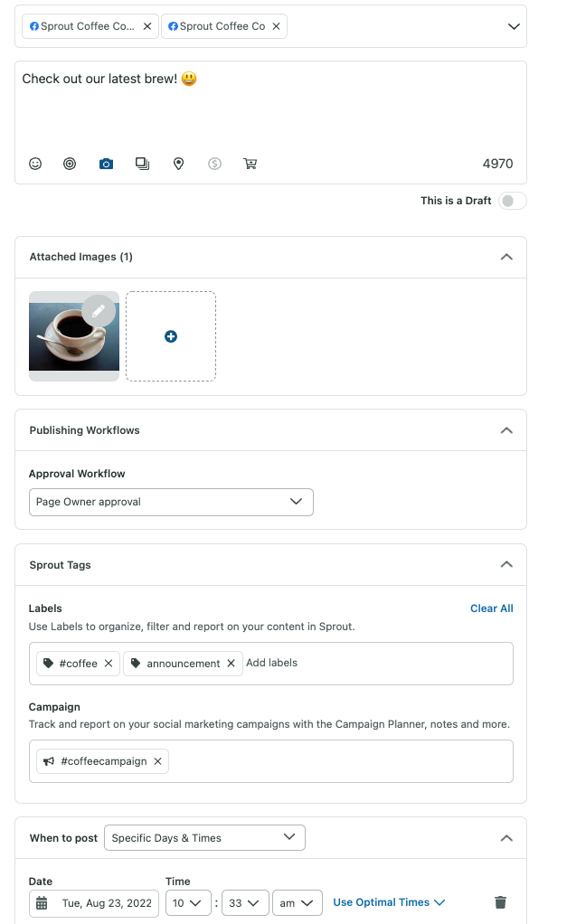Screen dimensions: 567x924
Task: Select the photo attachment camera icon
Action: click(x=106, y=164)
